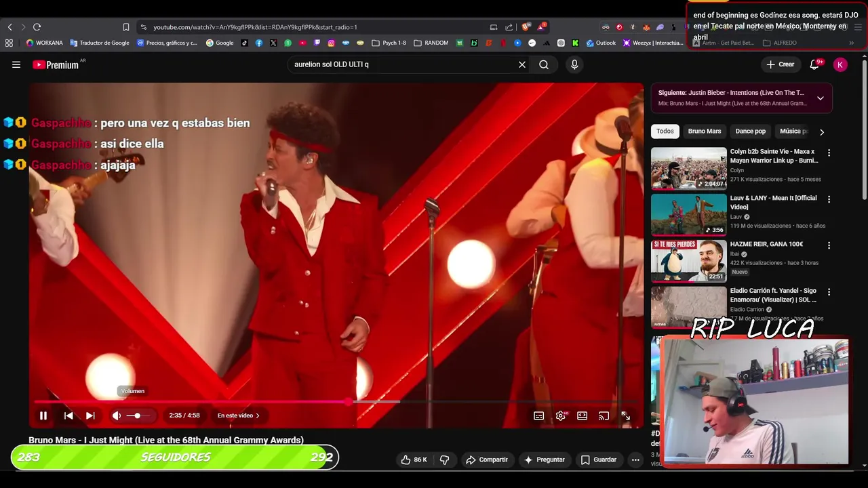Like the video with 86 K
The width and height of the screenshot is (868, 488).
point(414,460)
